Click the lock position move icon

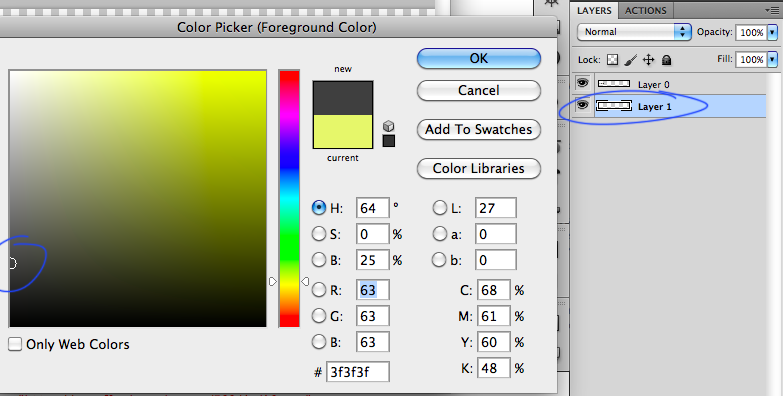(x=648, y=60)
